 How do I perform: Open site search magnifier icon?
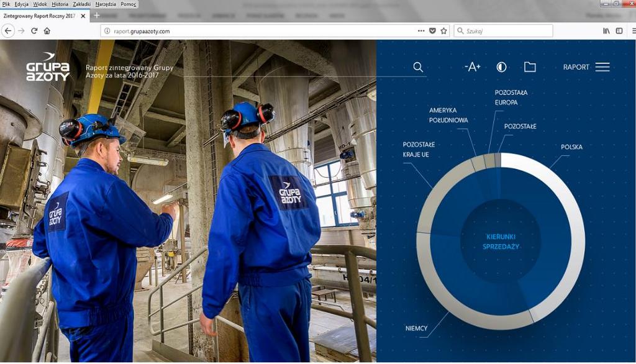(418, 67)
